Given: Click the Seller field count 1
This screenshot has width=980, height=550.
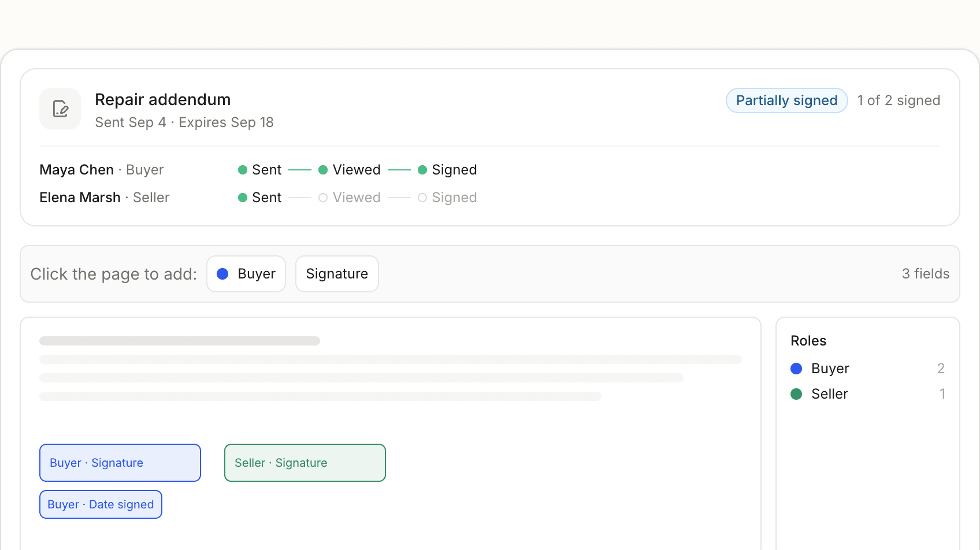Looking at the screenshot, I should pyautogui.click(x=942, y=394).
